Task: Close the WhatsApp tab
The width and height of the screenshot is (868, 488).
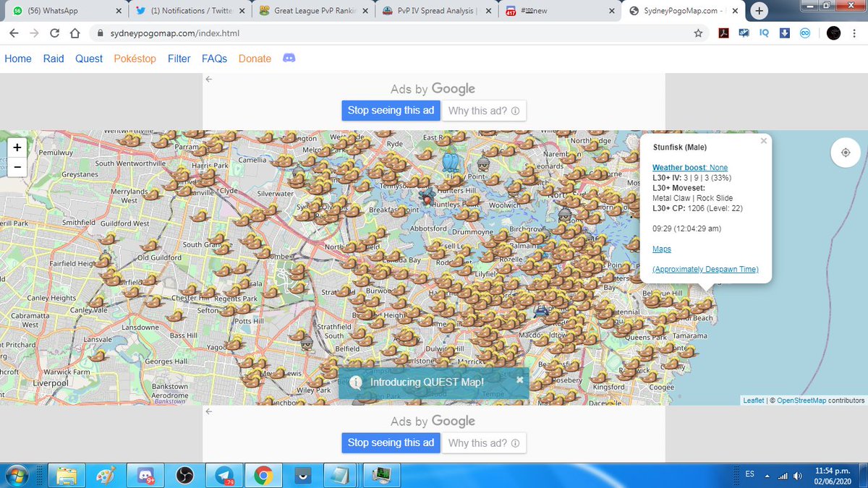Action: 118,12
